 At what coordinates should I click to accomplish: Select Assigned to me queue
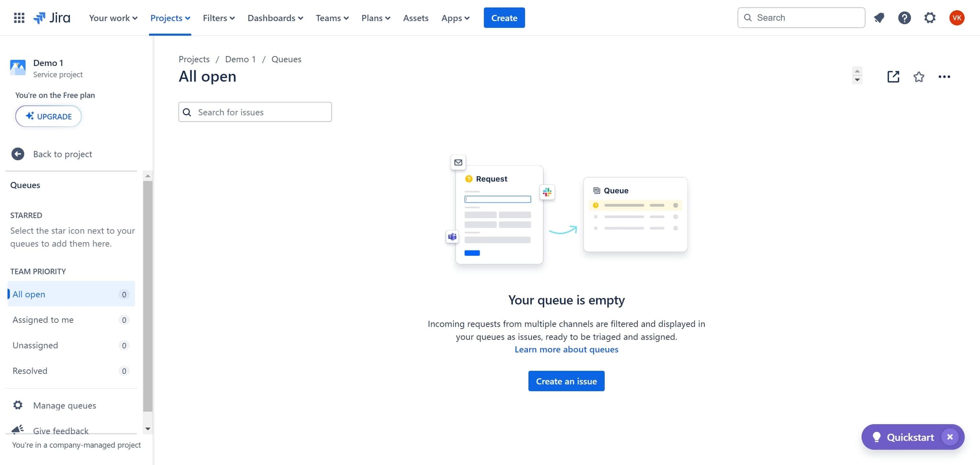[43, 320]
